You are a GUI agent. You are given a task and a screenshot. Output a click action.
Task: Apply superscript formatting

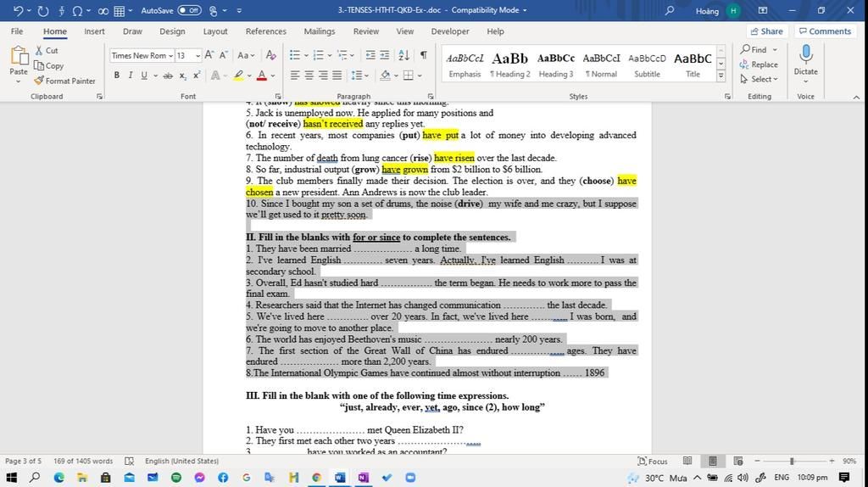pyautogui.click(x=197, y=76)
